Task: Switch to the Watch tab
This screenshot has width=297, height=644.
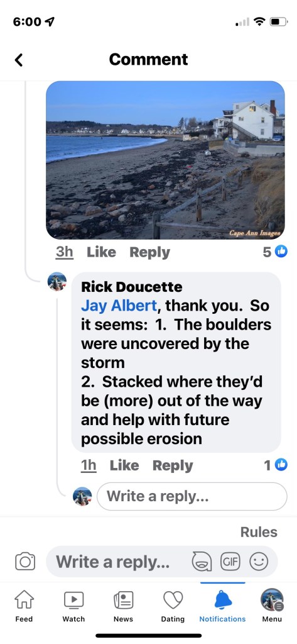Action: click(x=73, y=607)
